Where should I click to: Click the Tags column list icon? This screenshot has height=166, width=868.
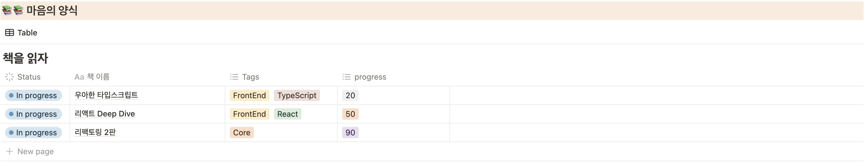coord(234,77)
